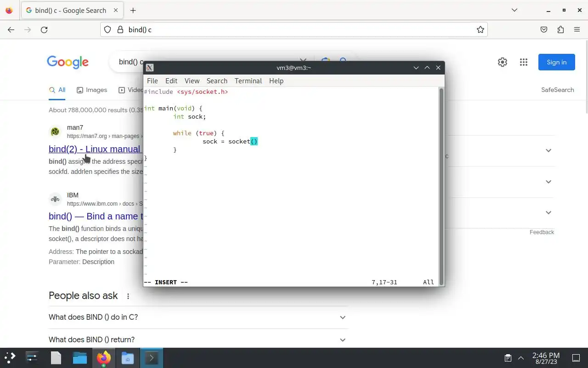List all tabs dropdown arrow
The image size is (588, 368).
tap(514, 10)
